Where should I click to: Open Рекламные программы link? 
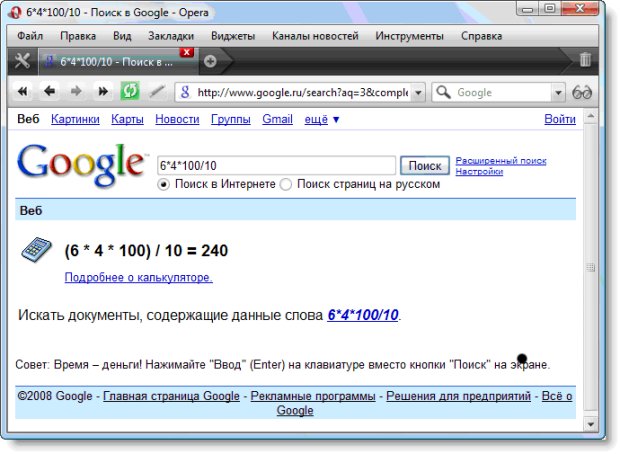click(x=313, y=396)
